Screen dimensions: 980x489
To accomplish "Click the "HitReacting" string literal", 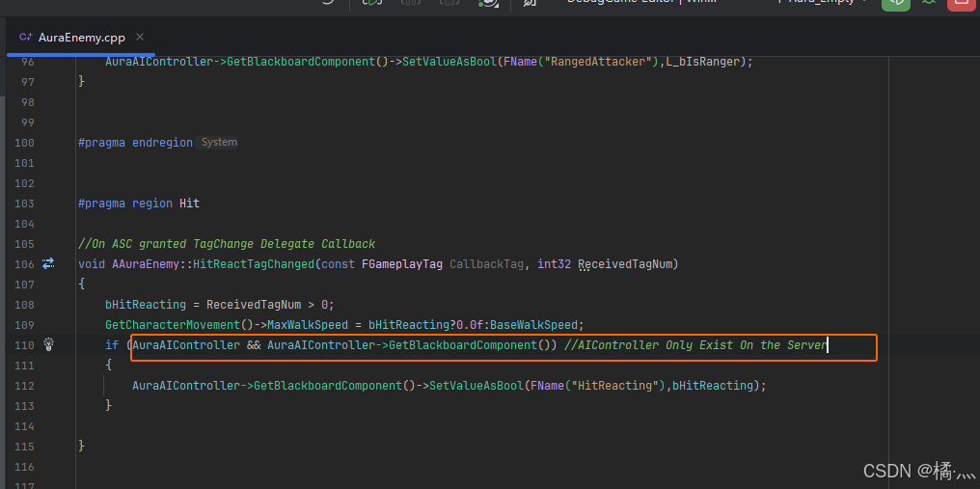I will pyautogui.click(x=615, y=386).
